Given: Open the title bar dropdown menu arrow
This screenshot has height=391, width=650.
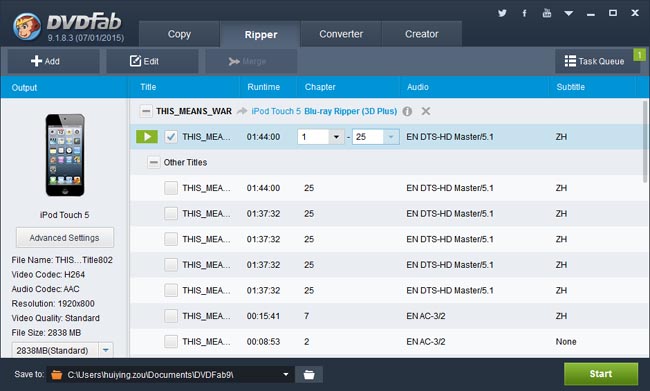Looking at the screenshot, I should 569,14.
